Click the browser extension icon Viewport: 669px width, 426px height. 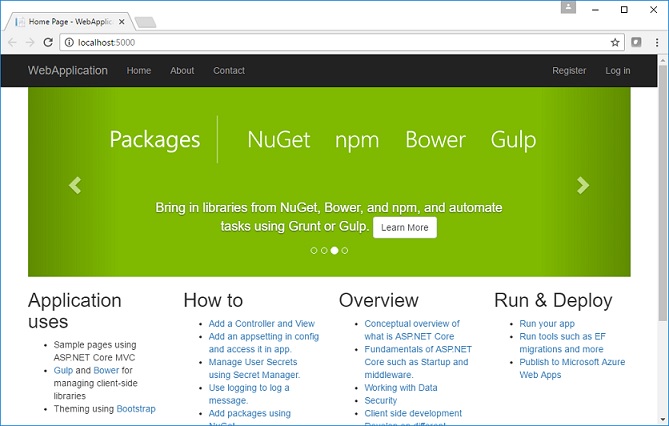[636, 42]
